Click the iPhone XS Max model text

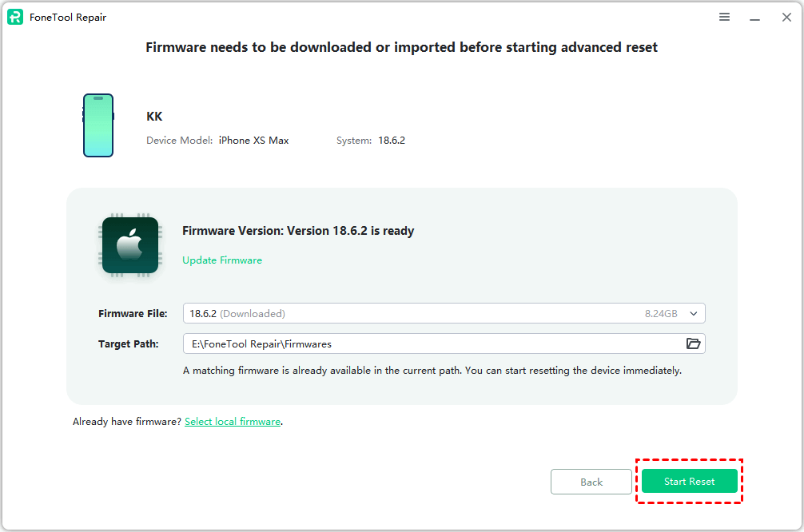pos(253,141)
